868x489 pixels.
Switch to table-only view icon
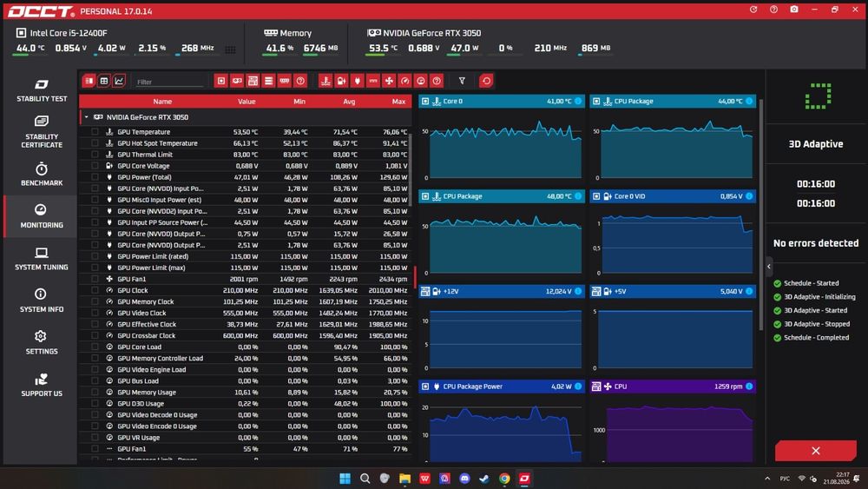coord(104,81)
